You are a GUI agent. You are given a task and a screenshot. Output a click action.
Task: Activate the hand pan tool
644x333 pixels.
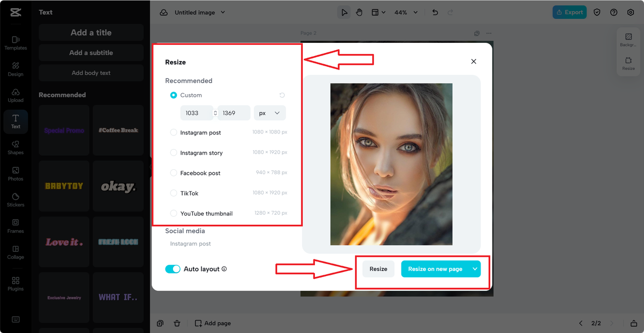tap(359, 13)
